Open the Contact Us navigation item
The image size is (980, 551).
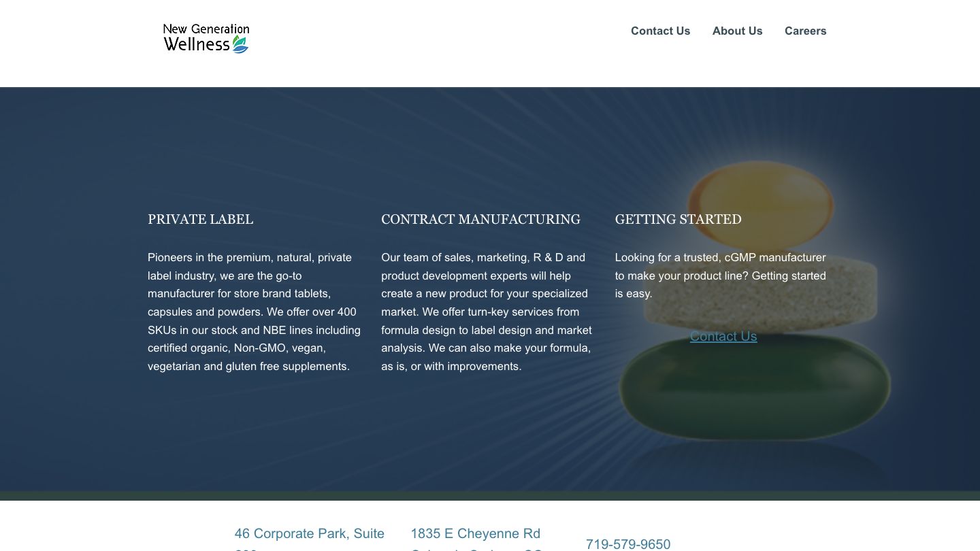(x=660, y=31)
